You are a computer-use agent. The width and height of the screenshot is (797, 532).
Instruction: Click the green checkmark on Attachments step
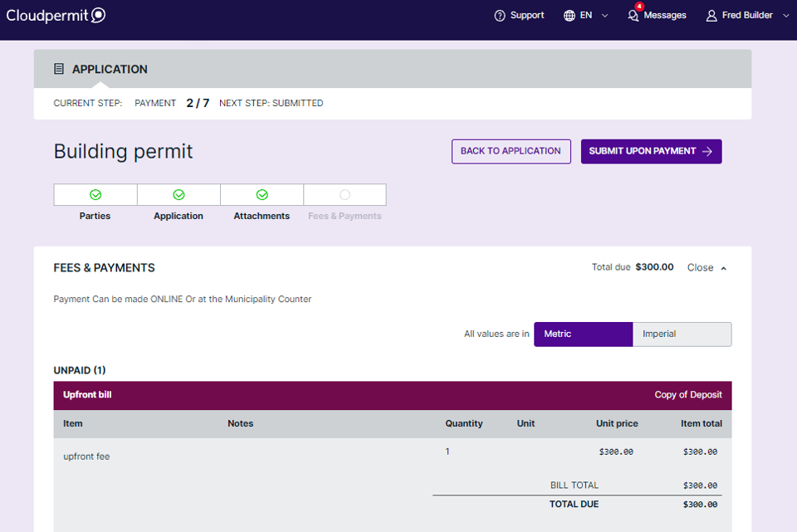[x=262, y=194]
